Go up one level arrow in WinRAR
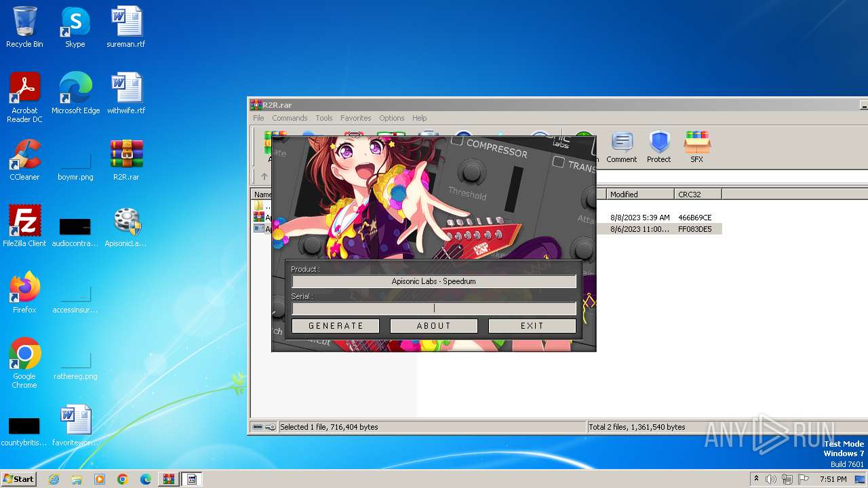The image size is (868, 488). [x=264, y=177]
